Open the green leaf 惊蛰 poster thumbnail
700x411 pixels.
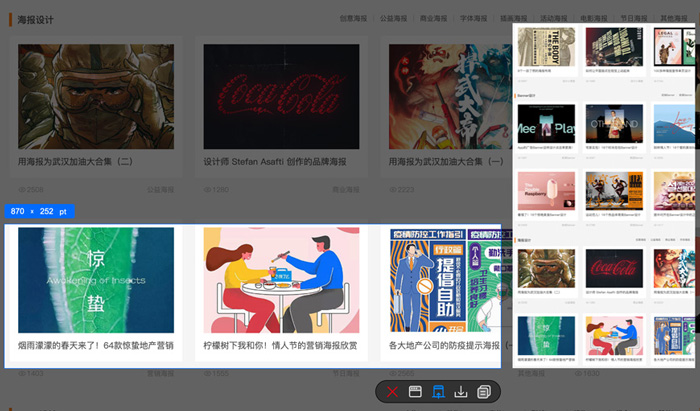[96, 280]
